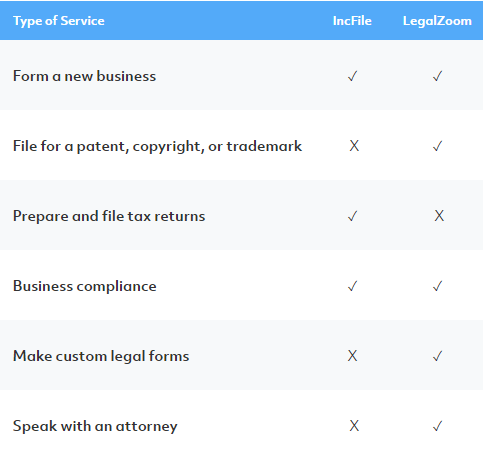
Task: Click IncFile X for Speak with an attorney
Action: coord(354,426)
